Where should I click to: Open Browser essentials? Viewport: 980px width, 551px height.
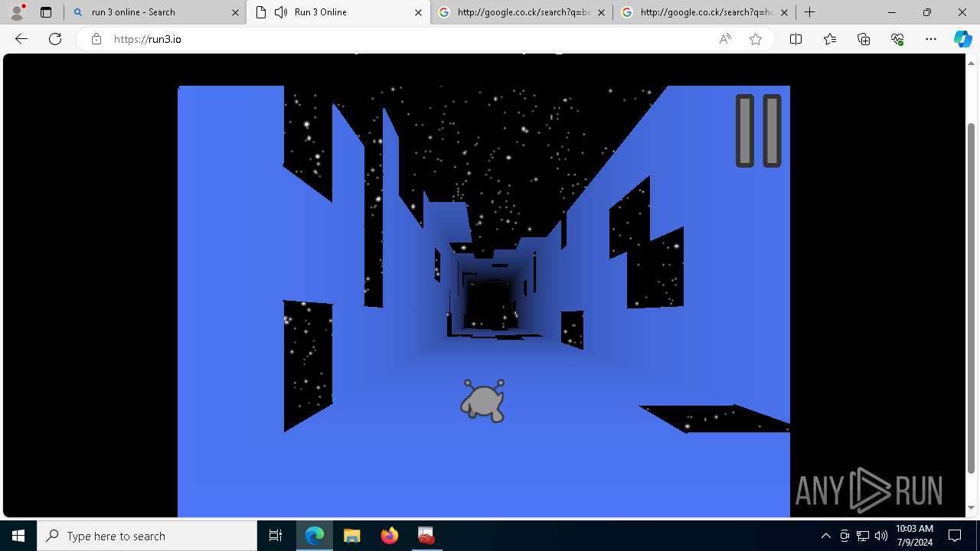coord(897,39)
